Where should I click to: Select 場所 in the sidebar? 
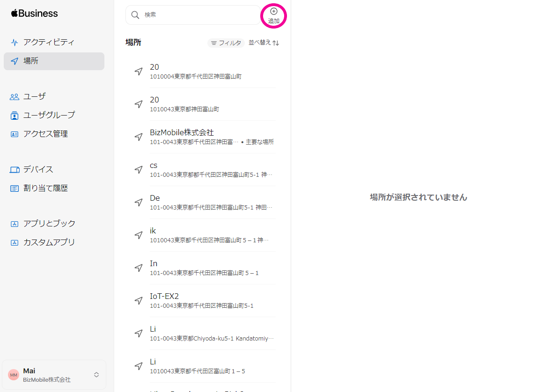(x=31, y=61)
